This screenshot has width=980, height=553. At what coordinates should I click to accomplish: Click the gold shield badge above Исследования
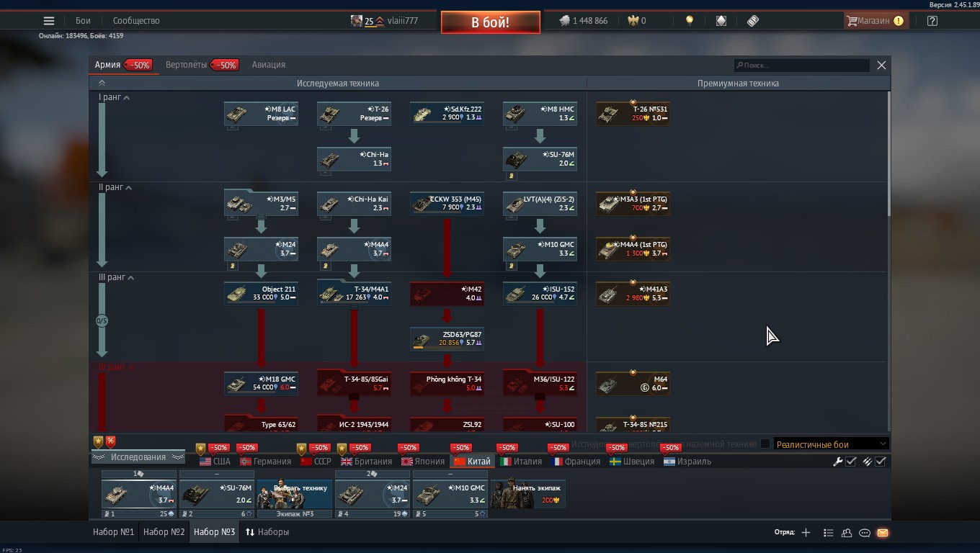point(98,441)
